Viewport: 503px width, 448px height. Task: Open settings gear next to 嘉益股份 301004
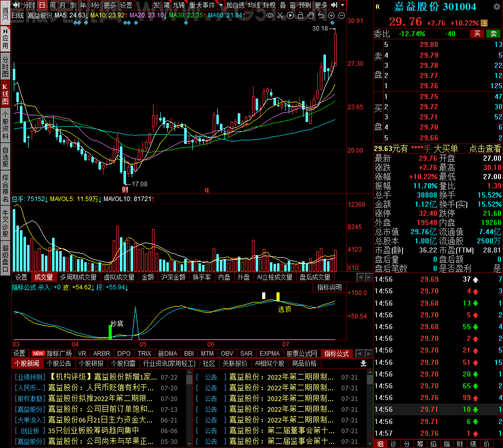[496, 7]
